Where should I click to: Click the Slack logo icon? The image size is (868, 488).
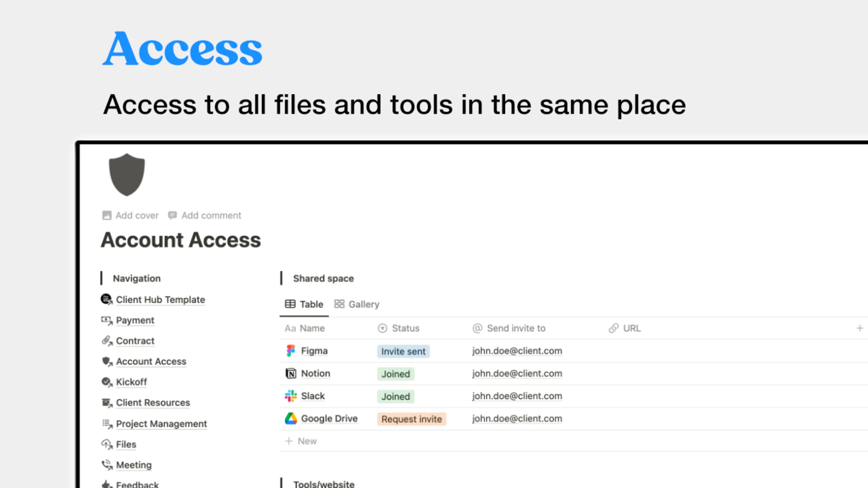pos(290,396)
